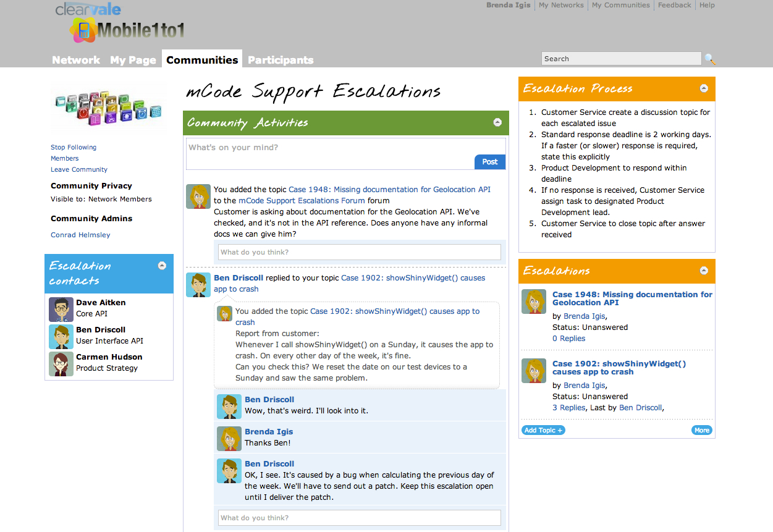Open the Members link
This screenshot has height=532, width=773.
point(65,158)
